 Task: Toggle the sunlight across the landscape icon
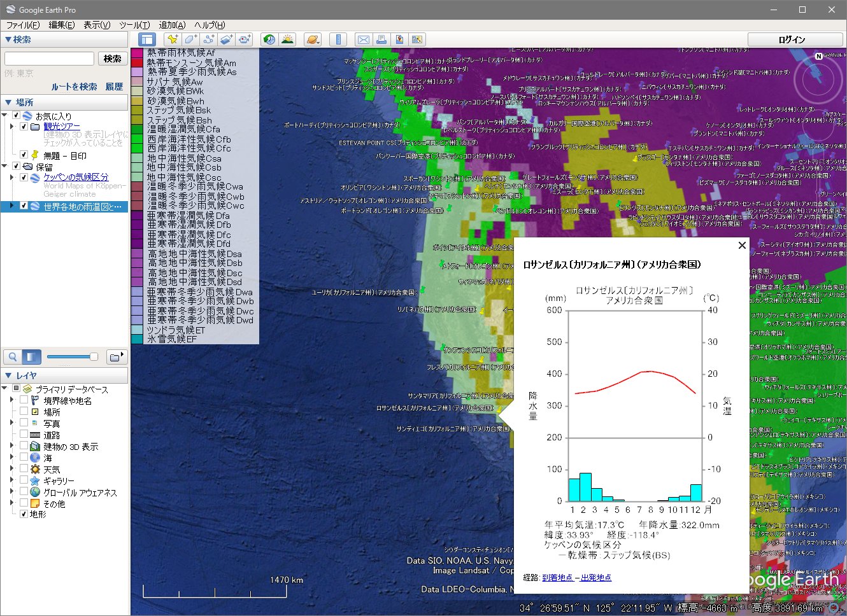tap(288, 39)
